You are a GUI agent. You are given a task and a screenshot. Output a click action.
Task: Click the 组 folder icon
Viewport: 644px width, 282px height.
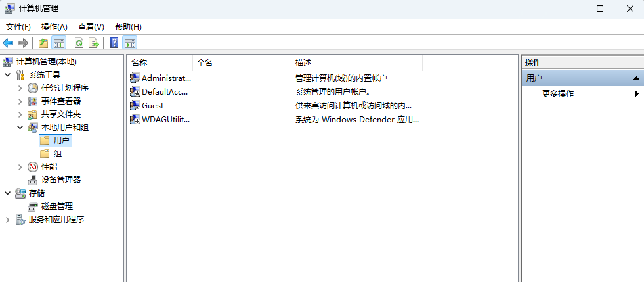(x=45, y=154)
